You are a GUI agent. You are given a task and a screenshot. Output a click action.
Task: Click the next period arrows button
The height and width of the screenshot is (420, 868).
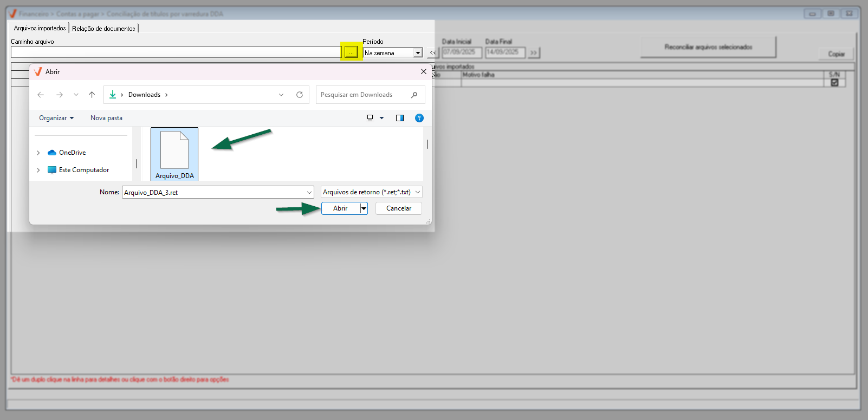point(534,52)
